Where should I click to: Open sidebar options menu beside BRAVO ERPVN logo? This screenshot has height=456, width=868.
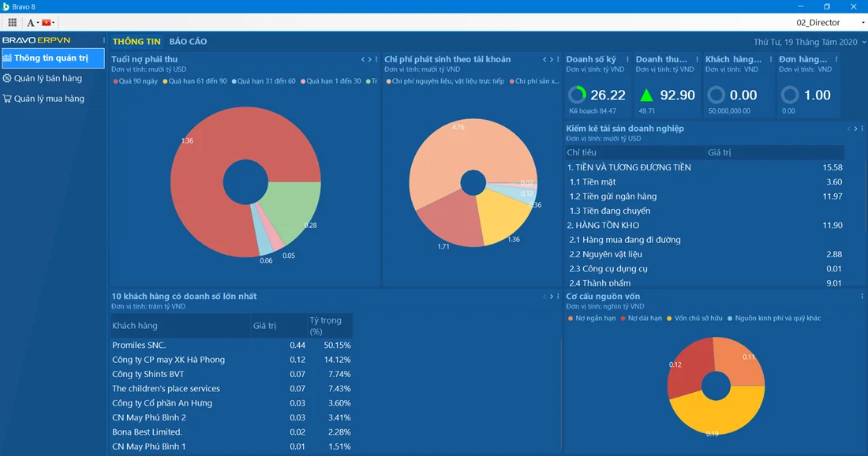click(103, 40)
